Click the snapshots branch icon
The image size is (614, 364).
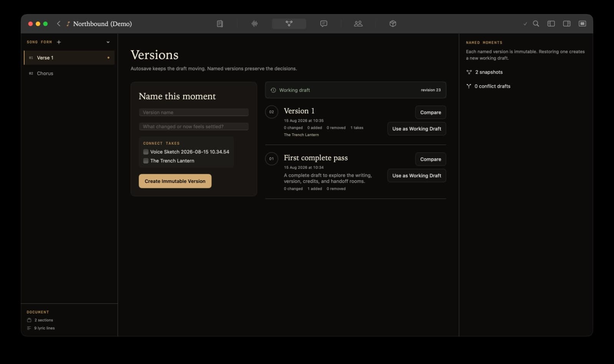click(x=469, y=72)
